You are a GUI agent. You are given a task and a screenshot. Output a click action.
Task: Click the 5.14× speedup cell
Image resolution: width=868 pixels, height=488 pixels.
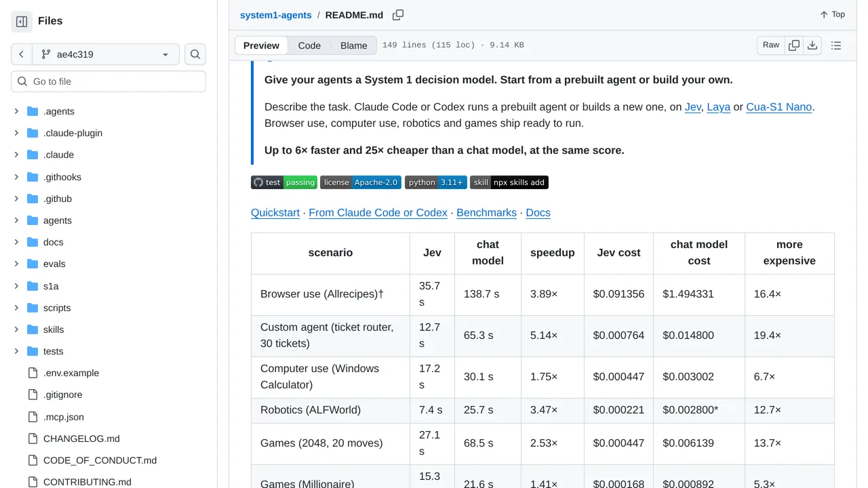click(x=553, y=335)
